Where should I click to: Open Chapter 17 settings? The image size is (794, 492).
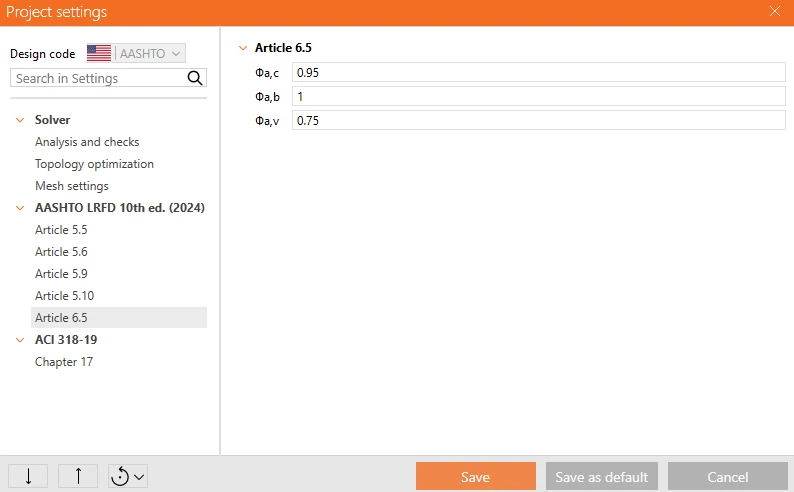pyautogui.click(x=64, y=362)
